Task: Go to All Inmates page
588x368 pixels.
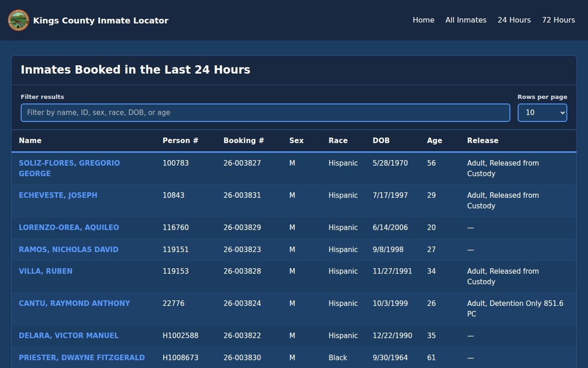Action: tap(466, 20)
